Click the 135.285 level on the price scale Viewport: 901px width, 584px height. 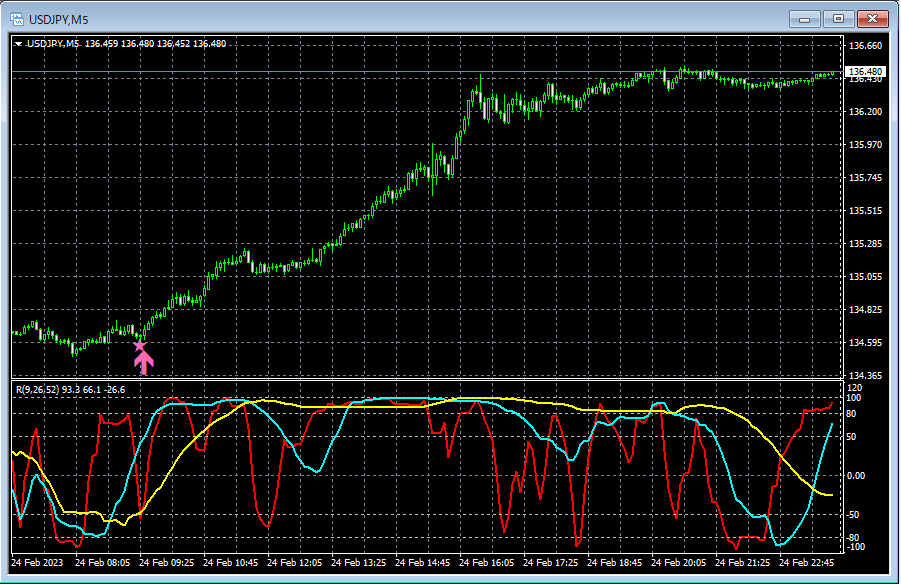[863, 244]
